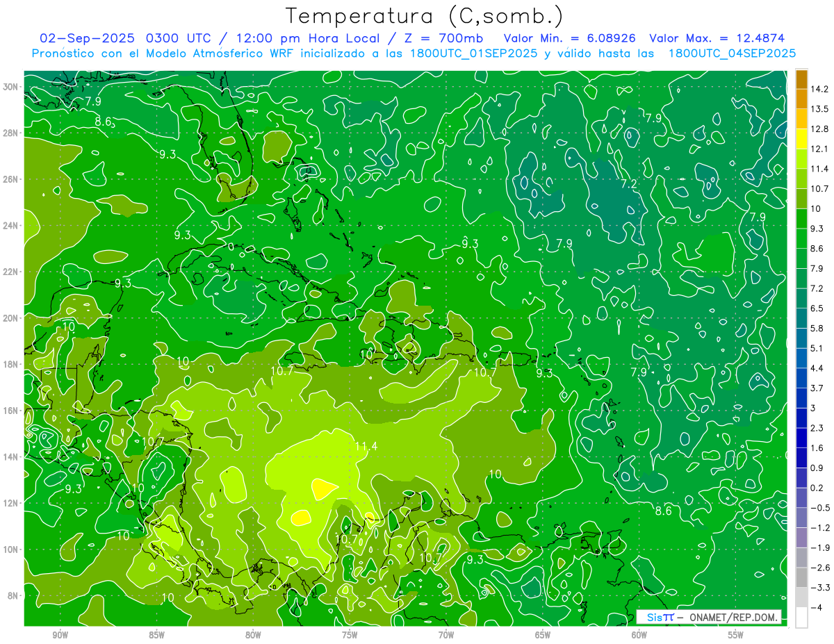Click the 70W longitude axis label
The width and height of the screenshot is (834, 644).
(446, 635)
